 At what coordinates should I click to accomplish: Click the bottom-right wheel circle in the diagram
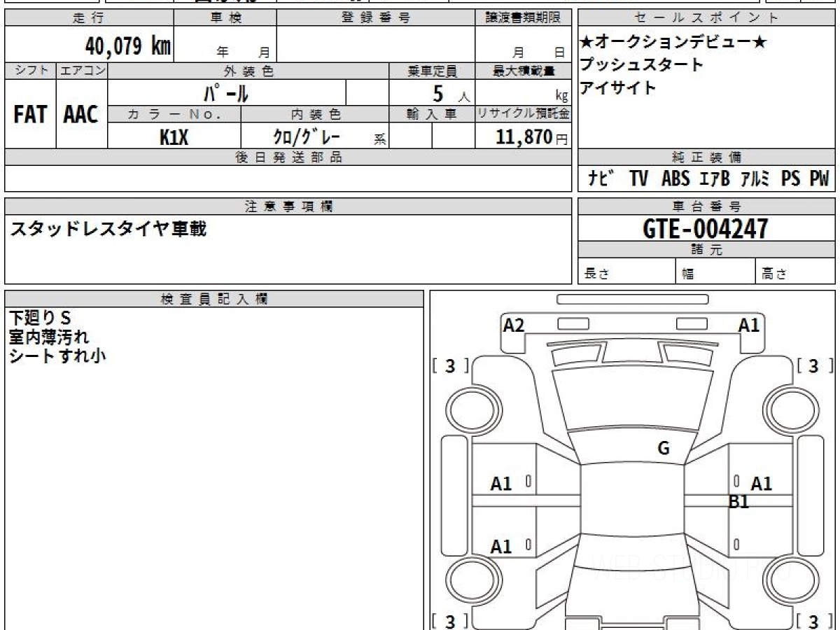click(x=790, y=580)
